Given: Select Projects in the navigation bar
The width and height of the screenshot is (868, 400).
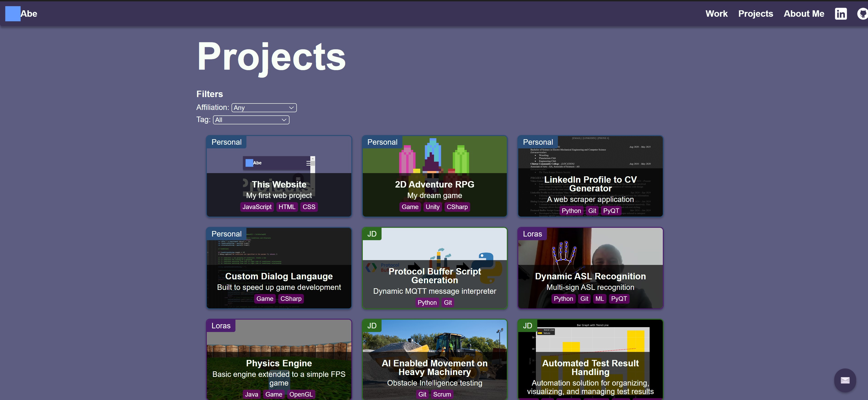Looking at the screenshot, I should [756, 14].
